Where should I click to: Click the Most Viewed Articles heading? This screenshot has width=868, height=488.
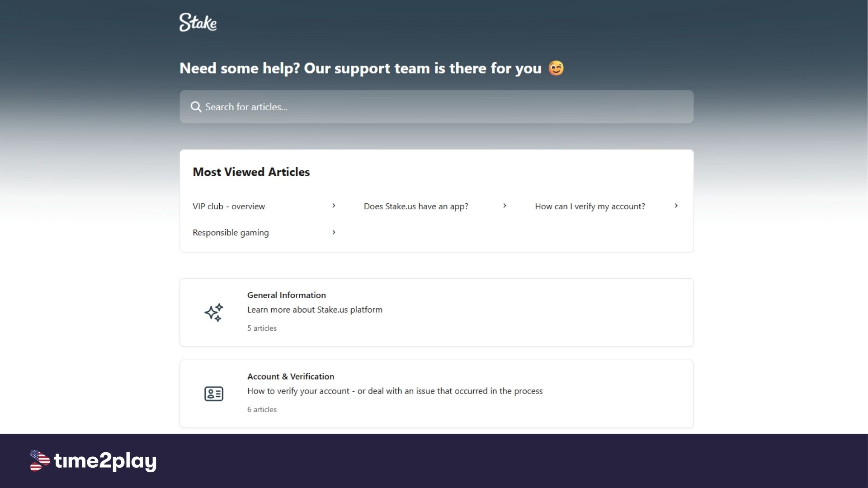pyautogui.click(x=251, y=172)
